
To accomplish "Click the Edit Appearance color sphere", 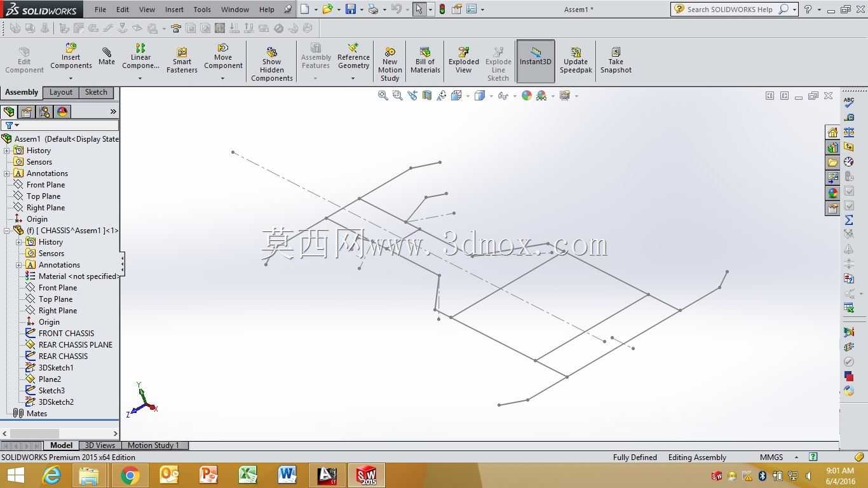I will point(527,95).
